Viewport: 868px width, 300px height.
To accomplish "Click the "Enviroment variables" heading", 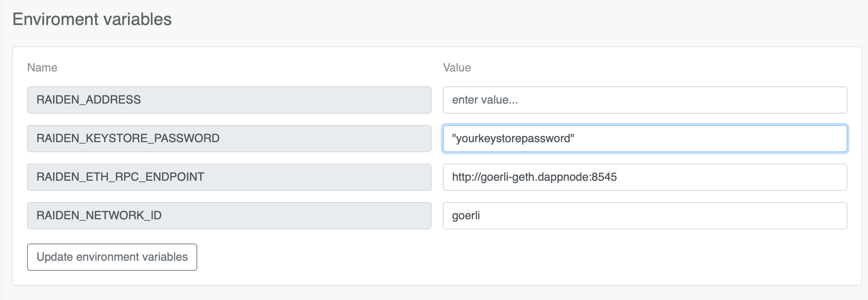I will point(92,19).
